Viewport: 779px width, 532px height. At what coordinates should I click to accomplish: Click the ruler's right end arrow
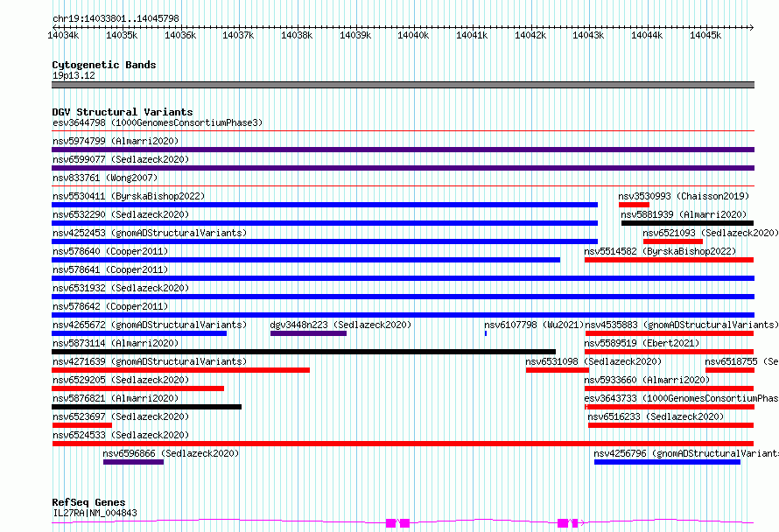coord(752,27)
